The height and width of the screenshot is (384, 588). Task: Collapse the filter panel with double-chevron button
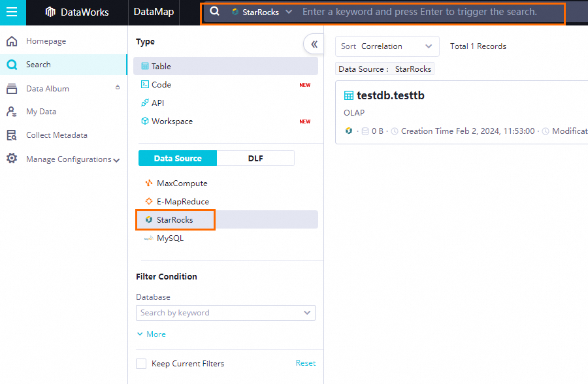click(314, 44)
